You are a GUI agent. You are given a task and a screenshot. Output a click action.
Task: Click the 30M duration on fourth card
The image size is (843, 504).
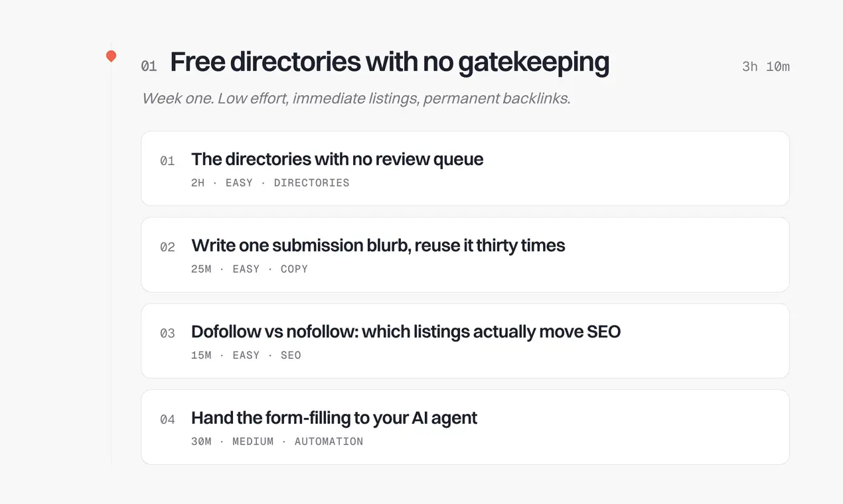pos(201,442)
